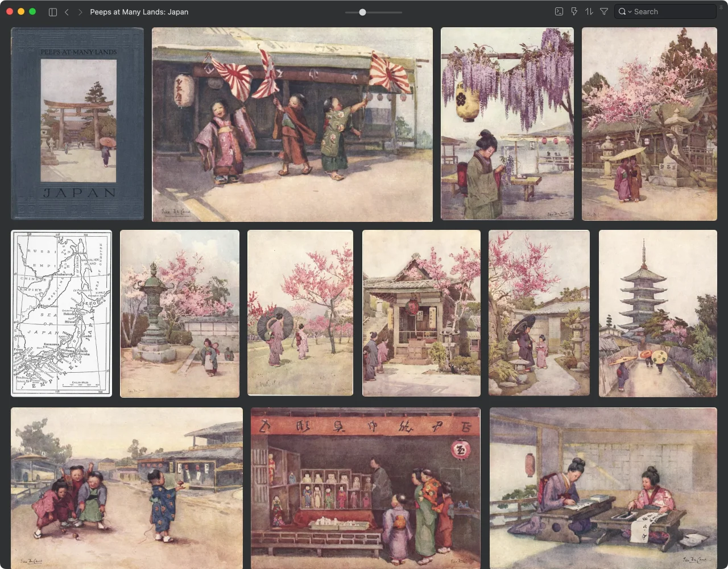728x569 pixels.
Task: Select the blue book cover thumbnail titled JAPAN
Action: tap(77, 124)
